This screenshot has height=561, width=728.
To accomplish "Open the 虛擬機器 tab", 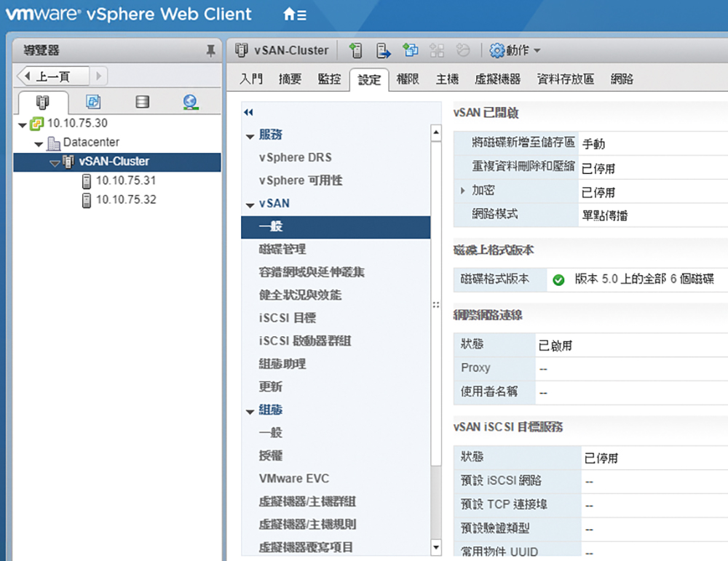I will [x=498, y=79].
